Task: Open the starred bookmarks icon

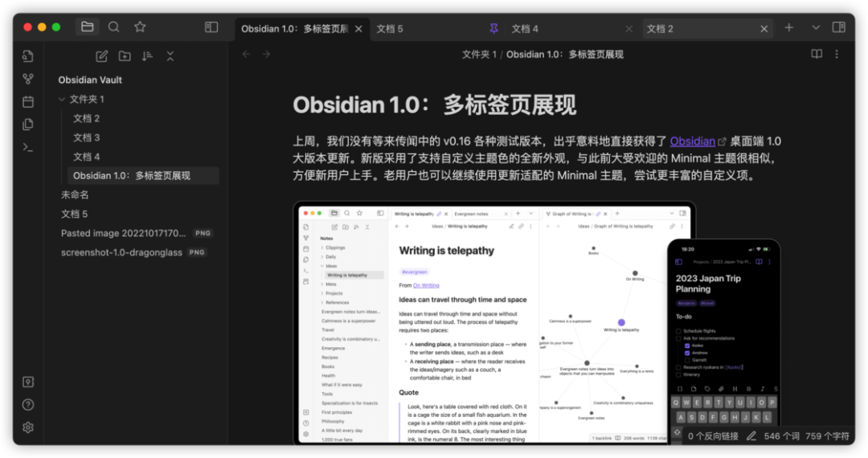Action: coord(140,27)
